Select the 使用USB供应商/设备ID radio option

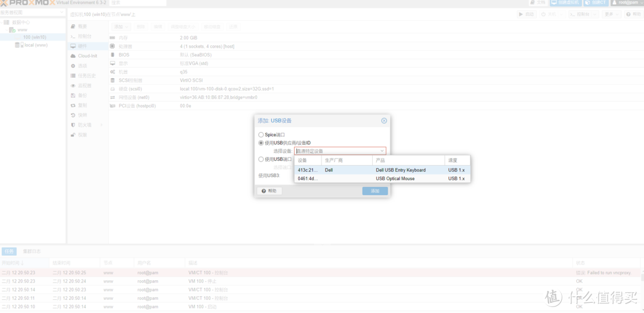pos(261,143)
